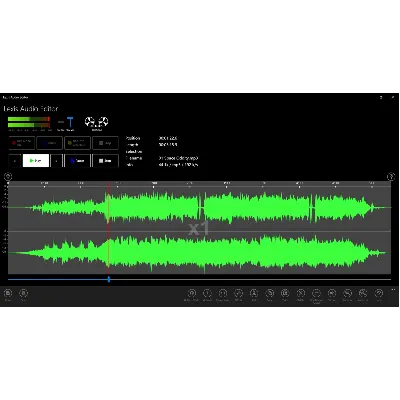This screenshot has height=400, width=400.
Task: Start playback with the white Play button
Action: click(x=36, y=161)
